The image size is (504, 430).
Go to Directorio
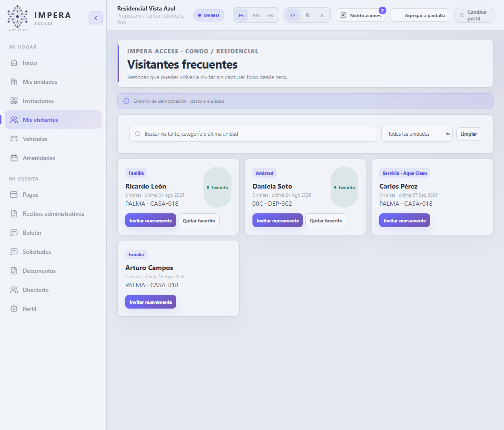coord(53,290)
